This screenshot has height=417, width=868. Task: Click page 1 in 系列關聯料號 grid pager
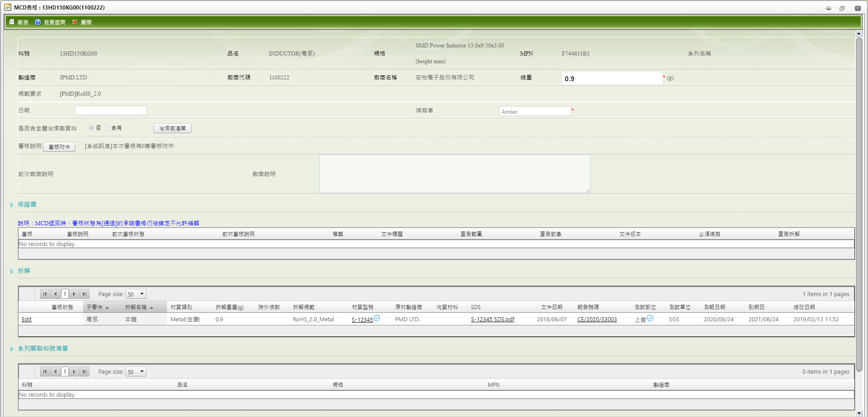(65, 371)
